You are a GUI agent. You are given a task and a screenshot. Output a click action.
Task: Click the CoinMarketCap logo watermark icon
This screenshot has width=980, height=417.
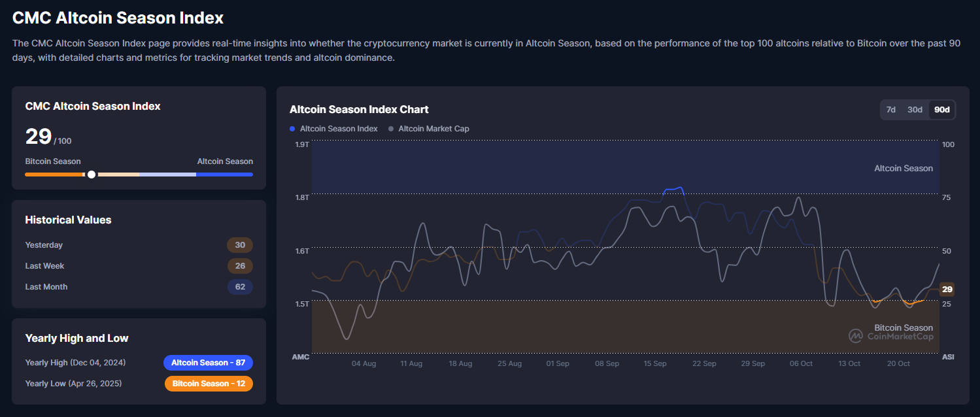pyautogui.click(x=856, y=336)
